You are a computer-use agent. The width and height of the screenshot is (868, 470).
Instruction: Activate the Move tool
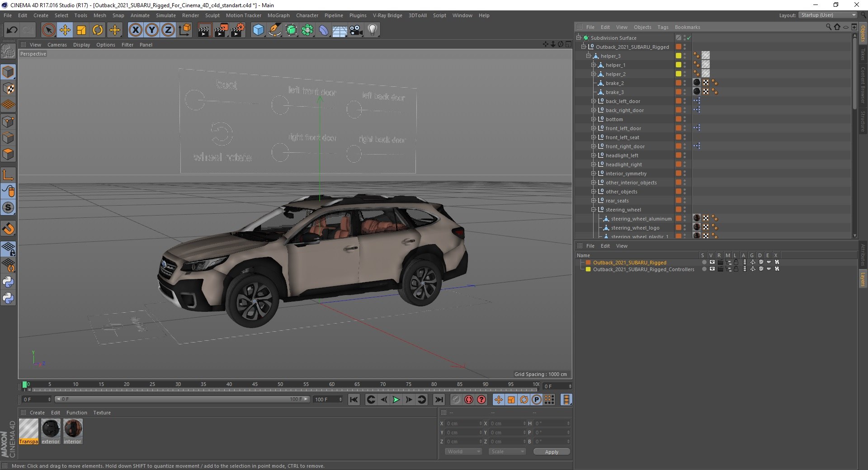coord(65,30)
